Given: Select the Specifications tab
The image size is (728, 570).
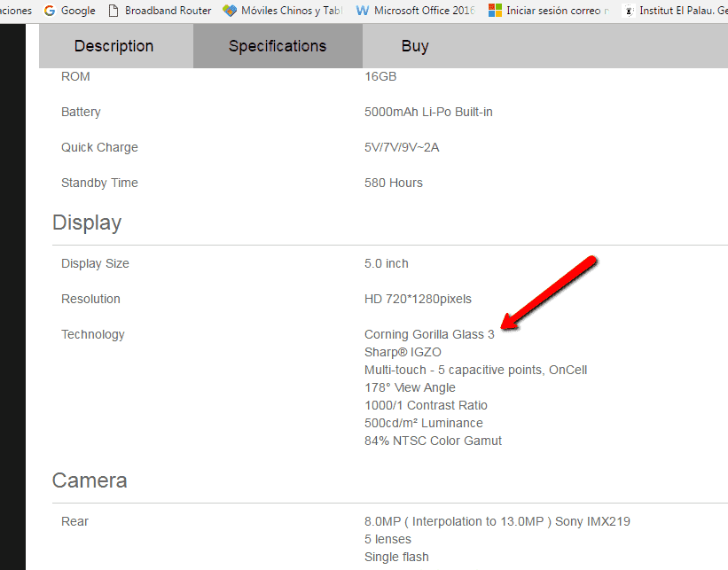Looking at the screenshot, I should pos(278,46).
